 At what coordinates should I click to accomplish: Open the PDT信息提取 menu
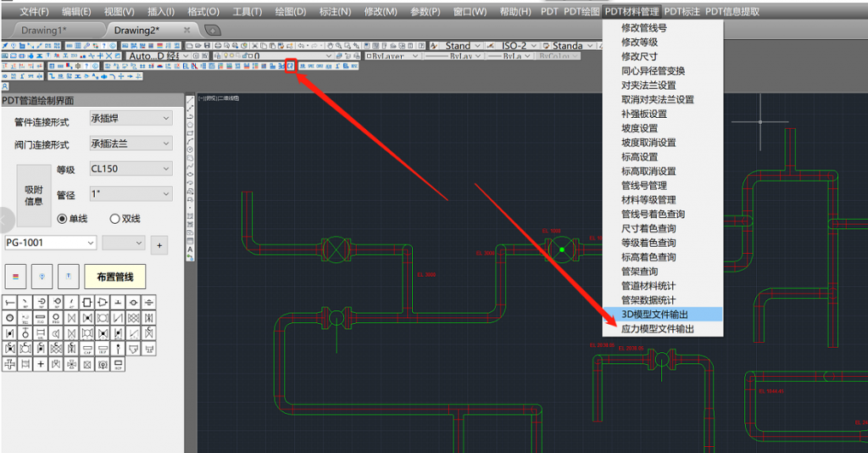[732, 12]
